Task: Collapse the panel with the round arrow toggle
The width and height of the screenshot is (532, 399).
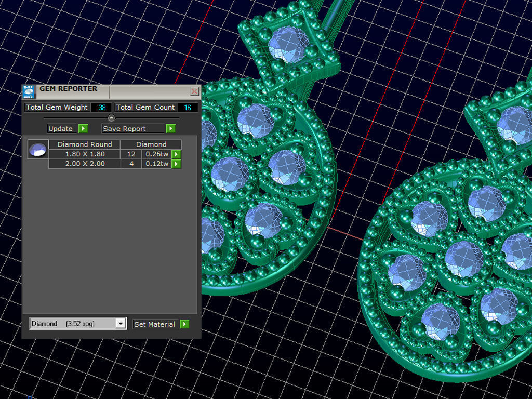Action: click(111, 118)
